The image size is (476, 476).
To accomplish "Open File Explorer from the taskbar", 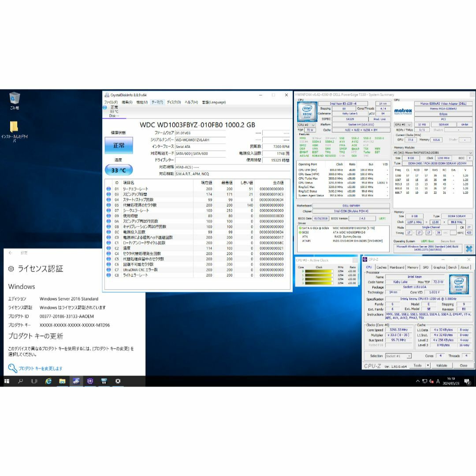I will (x=62, y=381).
